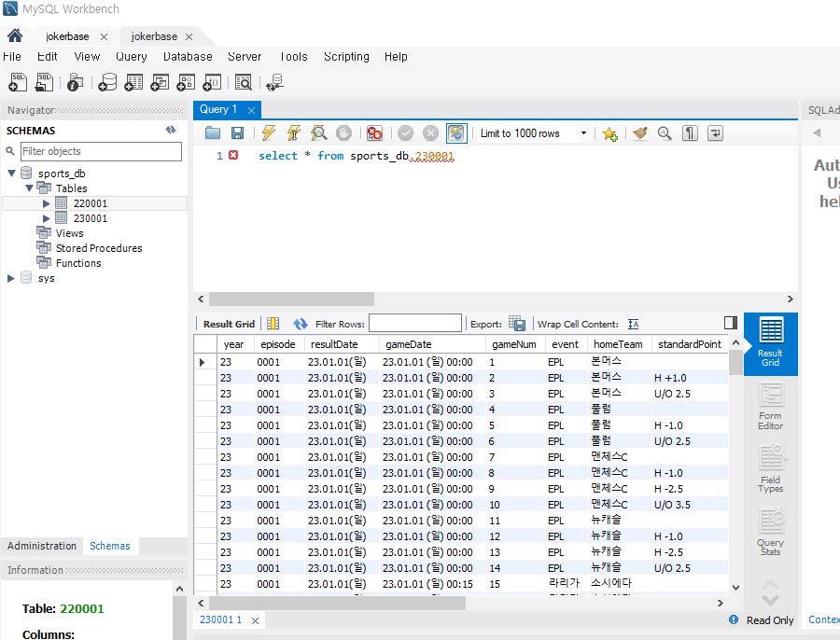Expand table 220001 in the navigator
Screen dimensions: 840x640
point(46,203)
